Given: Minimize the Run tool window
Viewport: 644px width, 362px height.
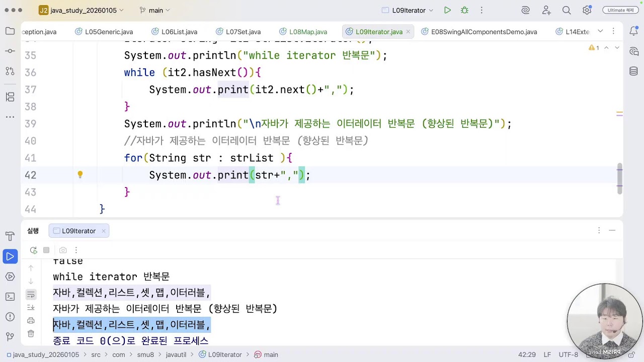Looking at the screenshot, I should coord(612,230).
